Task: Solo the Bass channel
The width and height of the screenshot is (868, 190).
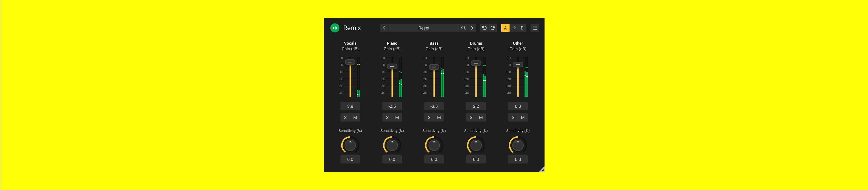Action: 429,118
